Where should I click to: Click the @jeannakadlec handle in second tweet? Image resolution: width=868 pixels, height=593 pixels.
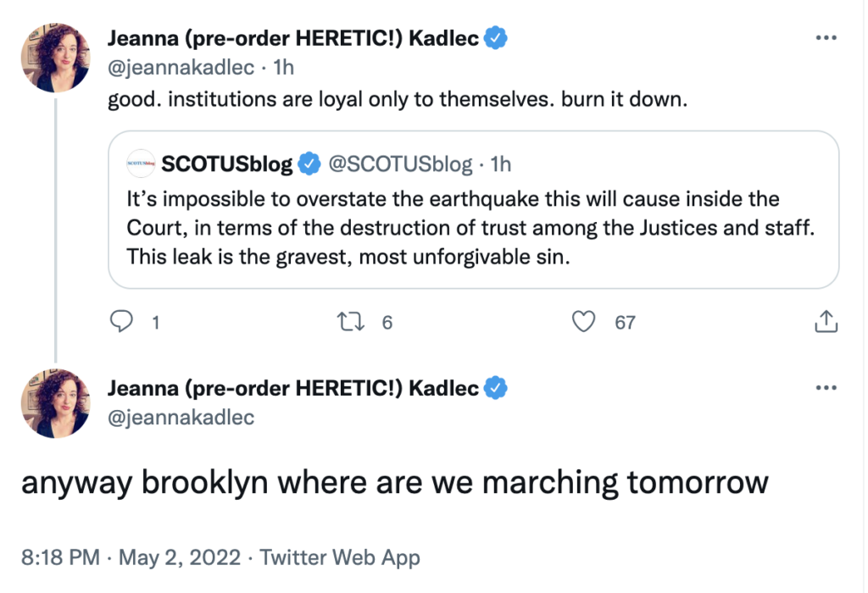(x=181, y=417)
